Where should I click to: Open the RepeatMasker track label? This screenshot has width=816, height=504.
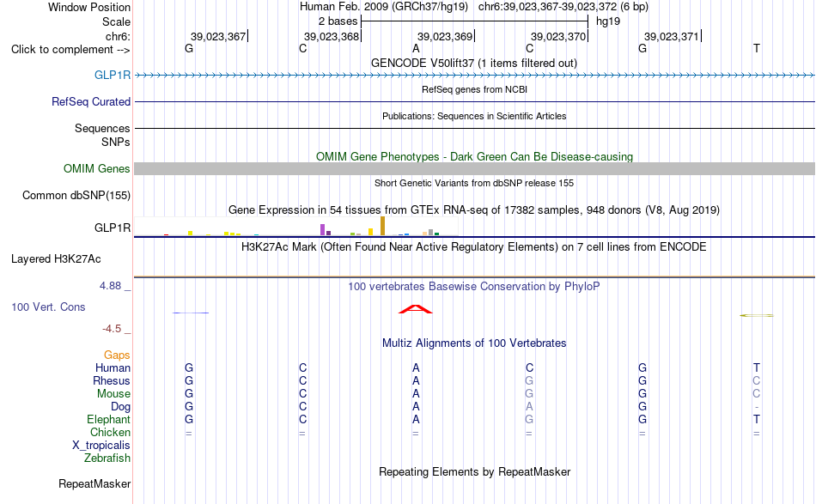(94, 483)
